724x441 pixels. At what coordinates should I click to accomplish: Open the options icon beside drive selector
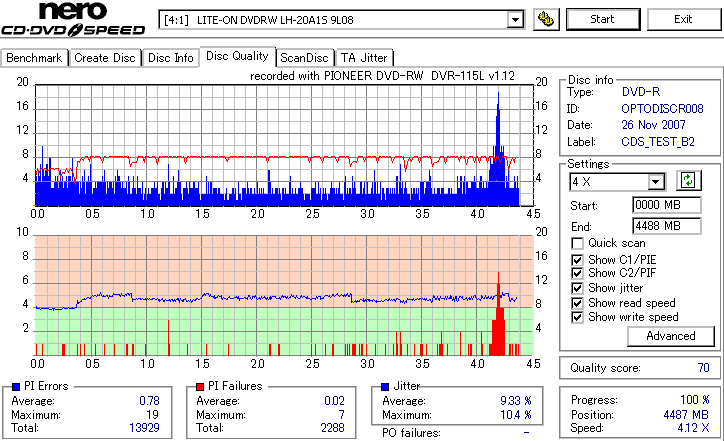[x=546, y=19]
